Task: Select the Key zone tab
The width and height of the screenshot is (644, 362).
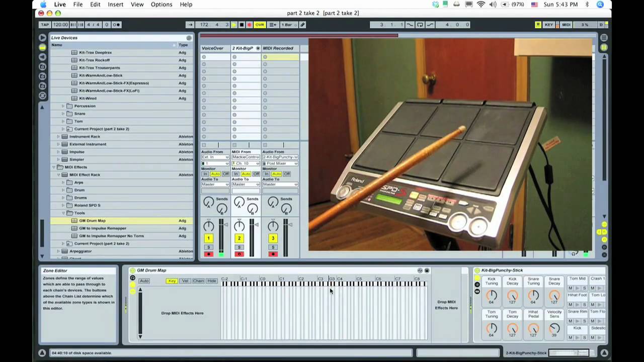Action: click(x=172, y=281)
